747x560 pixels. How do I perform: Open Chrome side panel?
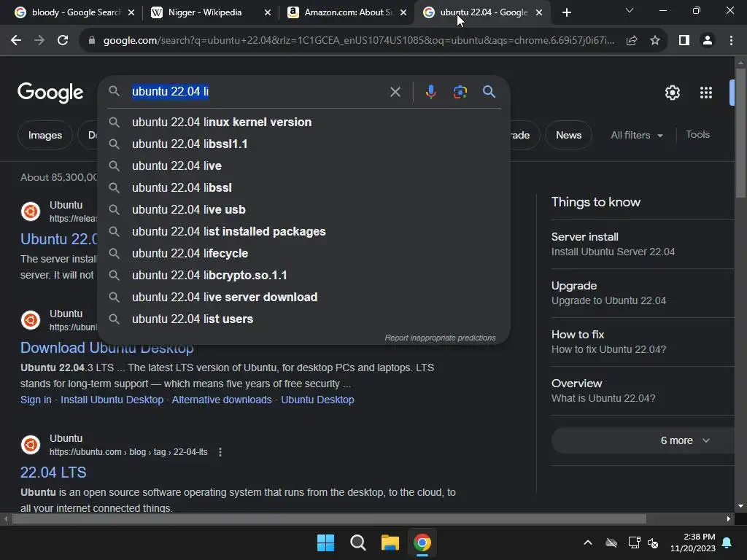(684, 41)
